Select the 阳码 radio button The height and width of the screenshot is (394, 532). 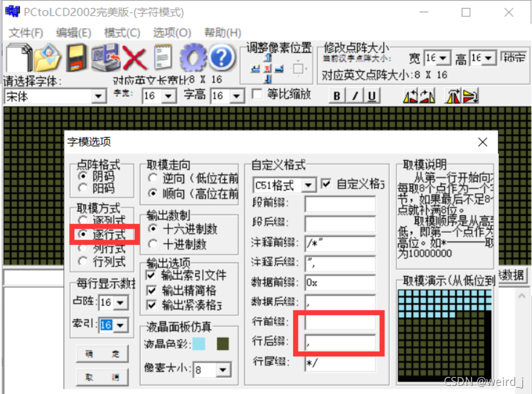coord(83,188)
